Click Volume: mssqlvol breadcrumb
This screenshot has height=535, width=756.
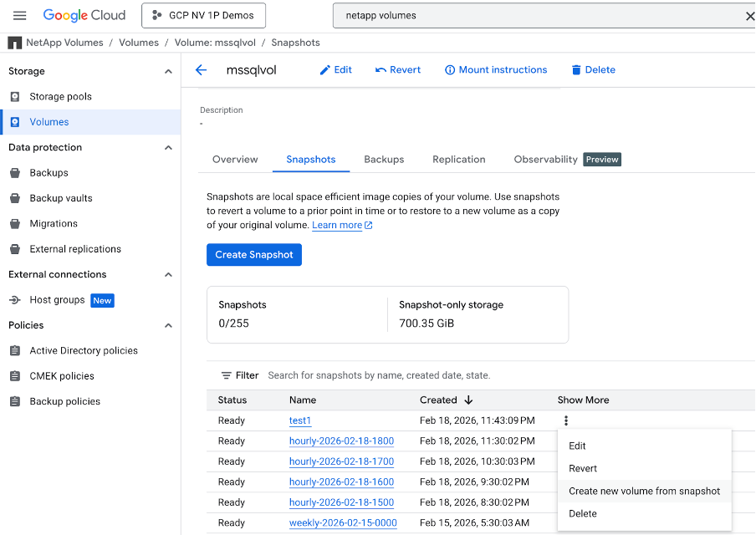point(215,43)
